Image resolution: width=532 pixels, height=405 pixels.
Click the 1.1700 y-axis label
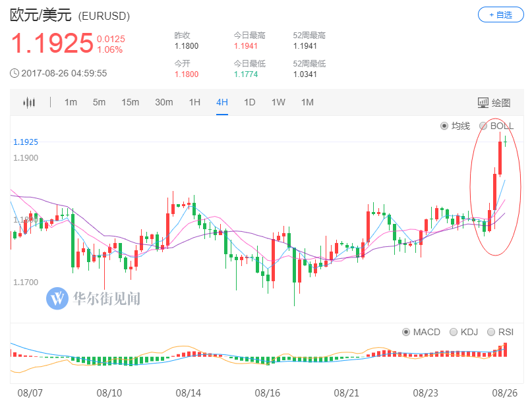pos(26,283)
